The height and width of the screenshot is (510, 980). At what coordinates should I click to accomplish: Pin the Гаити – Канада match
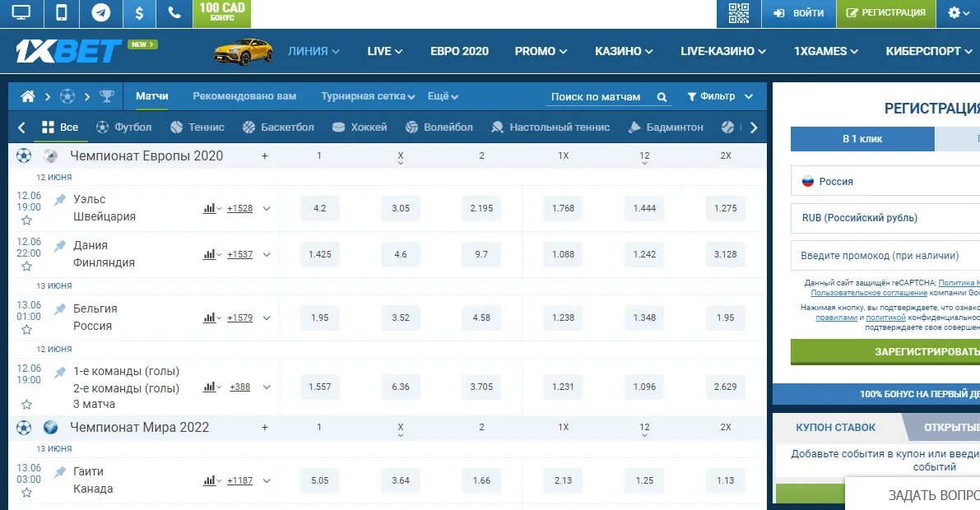click(x=59, y=472)
